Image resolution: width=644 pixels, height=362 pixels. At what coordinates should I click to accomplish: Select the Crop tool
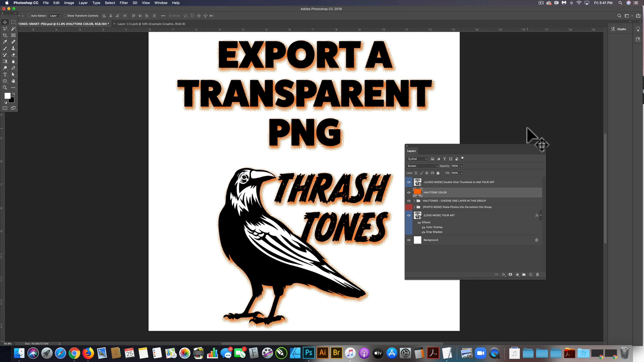(5, 35)
